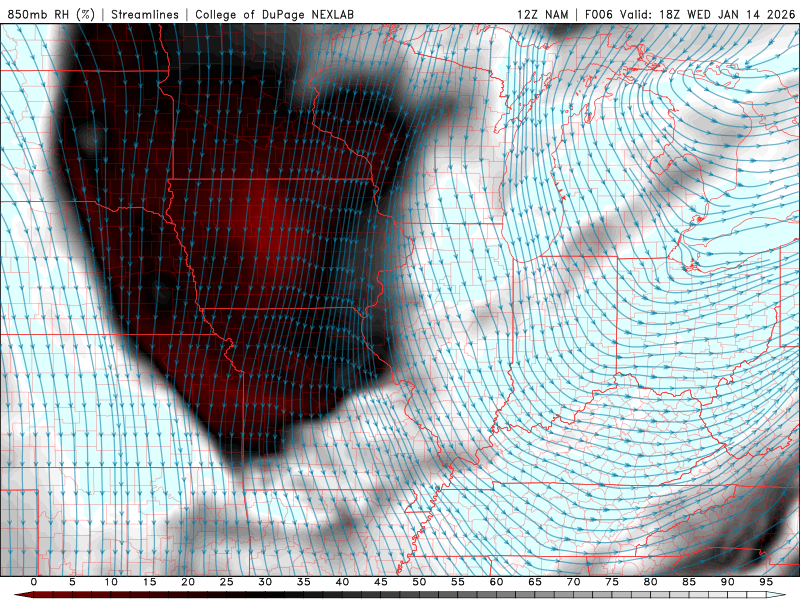
Task: Click the '40' colorbar scale label
Action: tap(342, 582)
